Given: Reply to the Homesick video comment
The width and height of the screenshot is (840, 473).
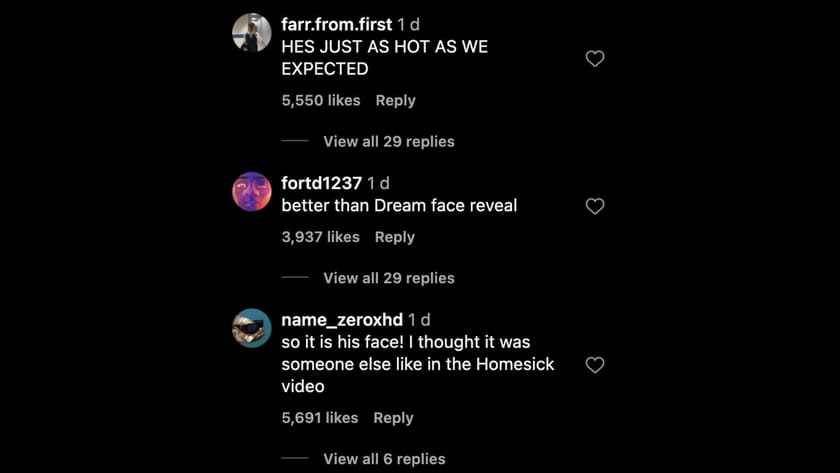Looking at the screenshot, I should pos(393,418).
